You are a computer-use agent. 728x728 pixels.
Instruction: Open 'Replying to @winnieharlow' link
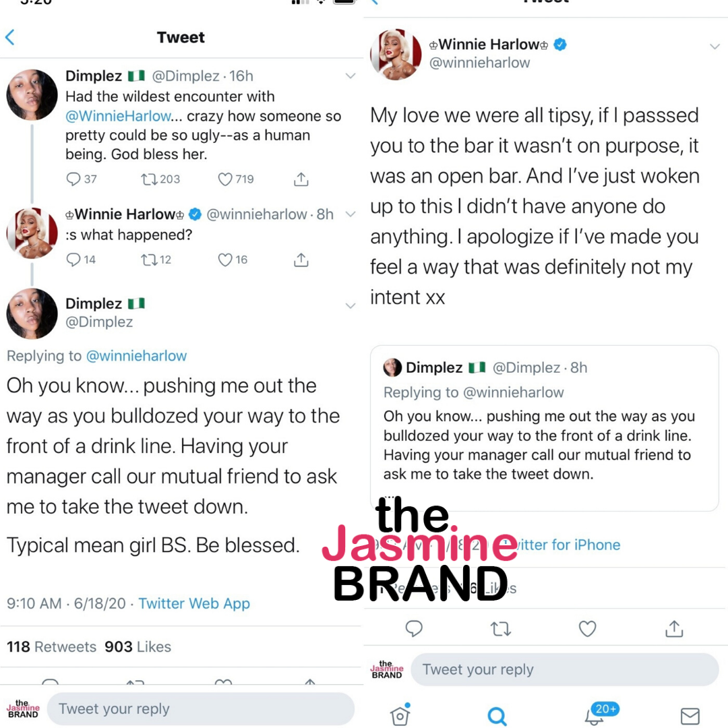(x=136, y=356)
